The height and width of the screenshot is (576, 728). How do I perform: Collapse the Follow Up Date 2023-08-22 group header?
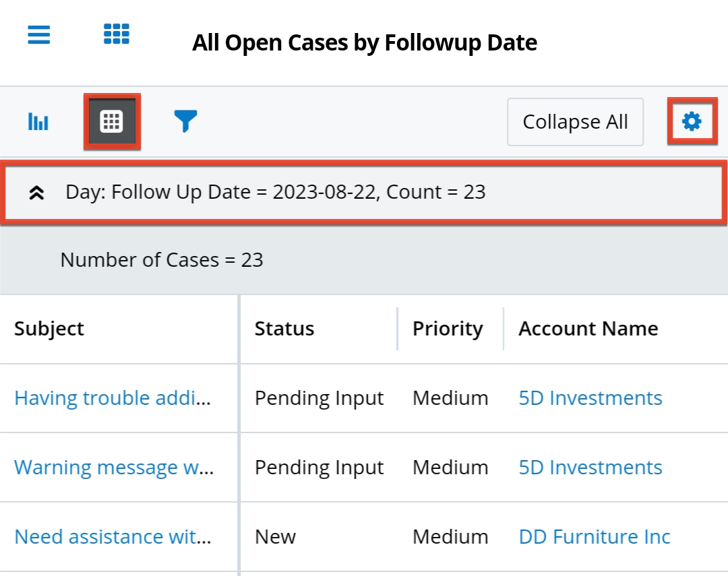(x=275, y=193)
